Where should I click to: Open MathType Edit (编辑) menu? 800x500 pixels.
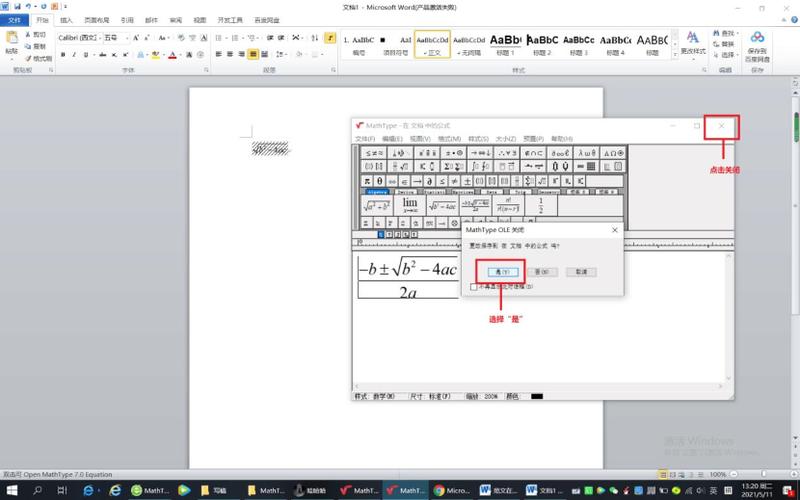392,139
